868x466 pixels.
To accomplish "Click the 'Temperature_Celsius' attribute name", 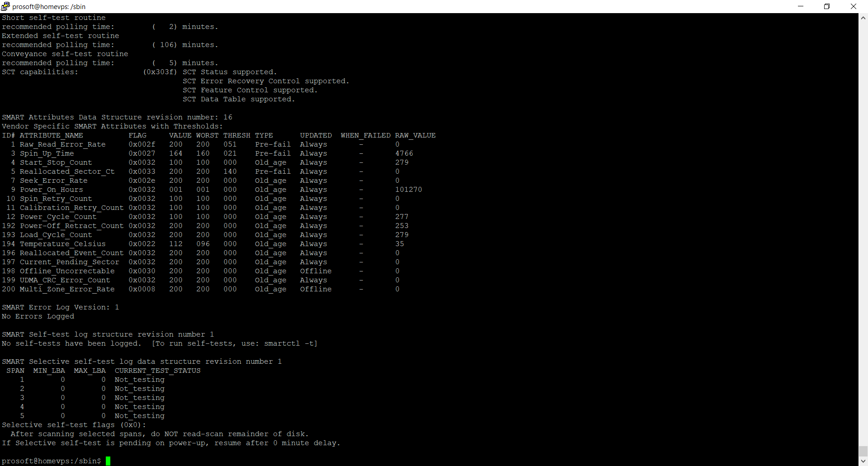I will pos(63,244).
